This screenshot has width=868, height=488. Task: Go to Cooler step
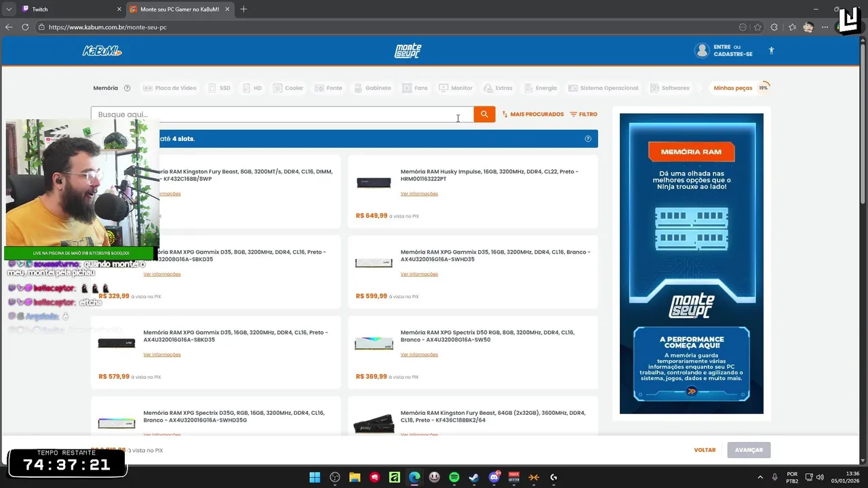[288, 88]
